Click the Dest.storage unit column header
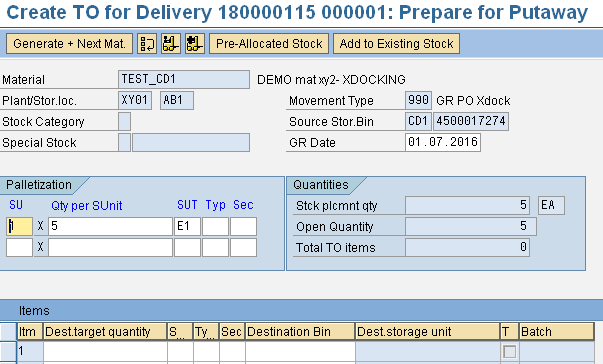 click(x=428, y=332)
